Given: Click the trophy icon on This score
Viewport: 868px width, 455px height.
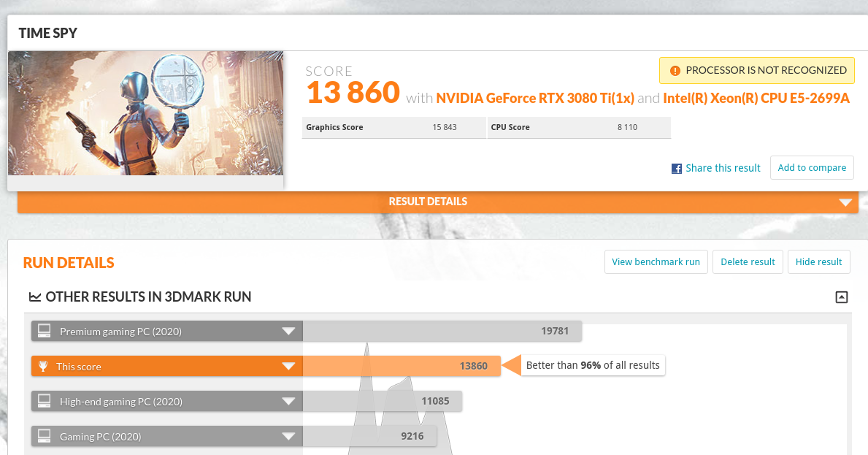Looking at the screenshot, I should point(44,367).
